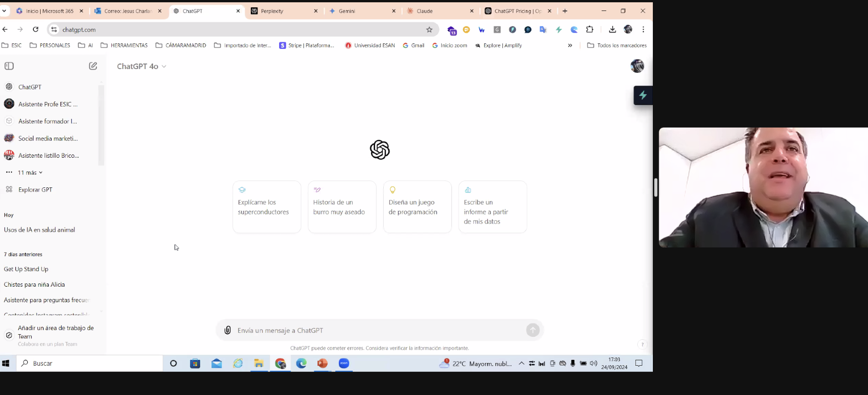The height and width of the screenshot is (395, 868).
Task: Open 'Asistente listillo Brico...' GPT
Action: pos(48,155)
